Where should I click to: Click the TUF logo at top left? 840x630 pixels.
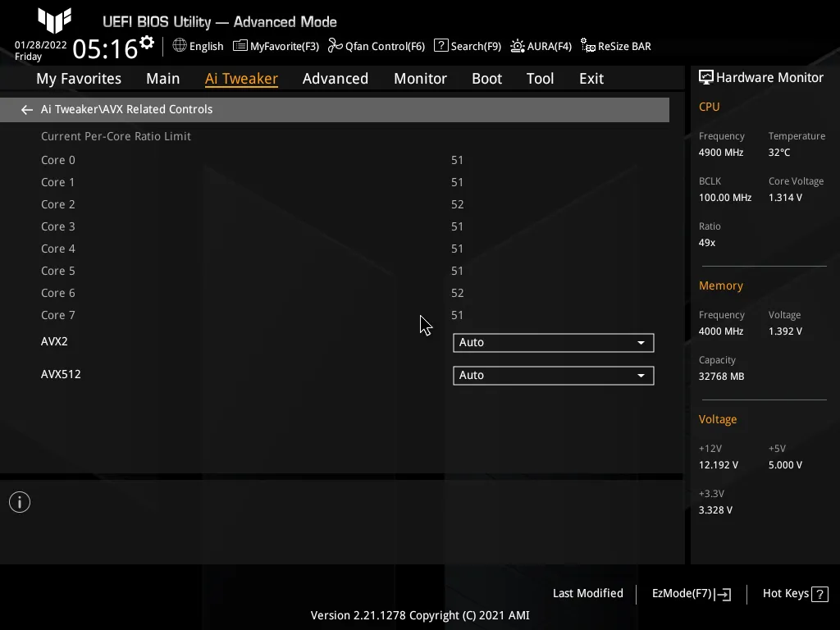[55, 20]
